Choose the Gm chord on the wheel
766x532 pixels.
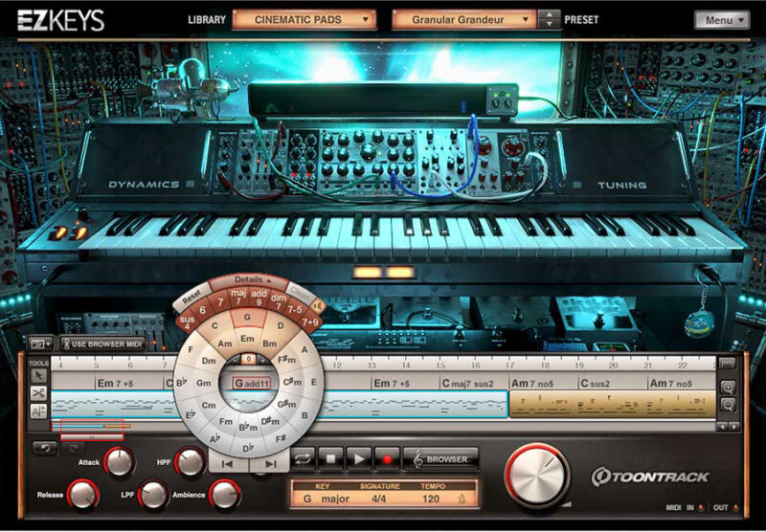click(x=204, y=383)
